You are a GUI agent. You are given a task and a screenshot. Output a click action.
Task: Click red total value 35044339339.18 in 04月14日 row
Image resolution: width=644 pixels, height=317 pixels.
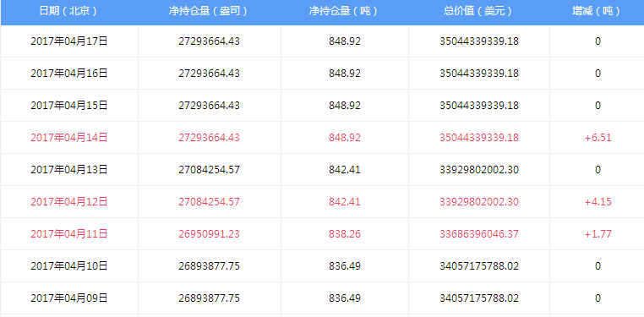coord(479,138)
